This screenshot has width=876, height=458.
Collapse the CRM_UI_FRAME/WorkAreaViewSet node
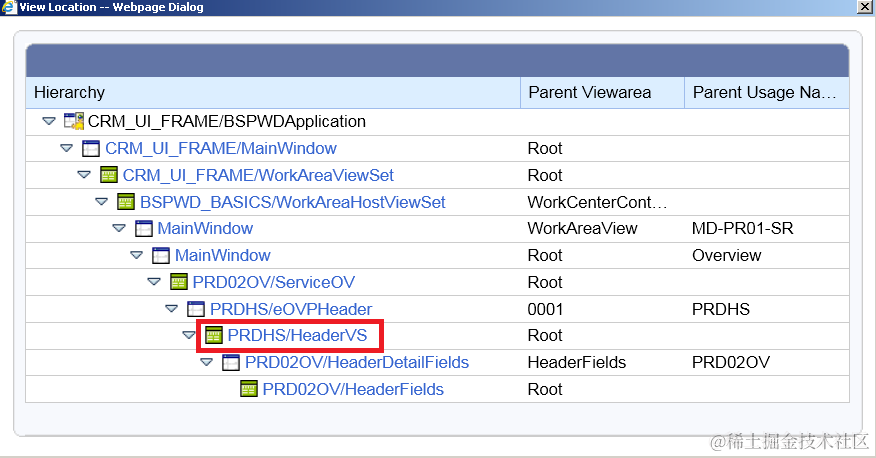point(84,175)
